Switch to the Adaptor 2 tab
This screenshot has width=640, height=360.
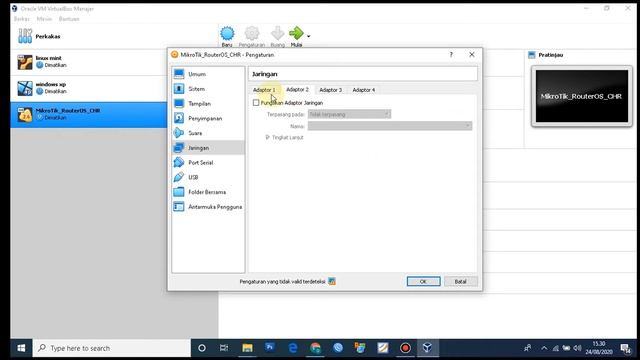(297, 89)
